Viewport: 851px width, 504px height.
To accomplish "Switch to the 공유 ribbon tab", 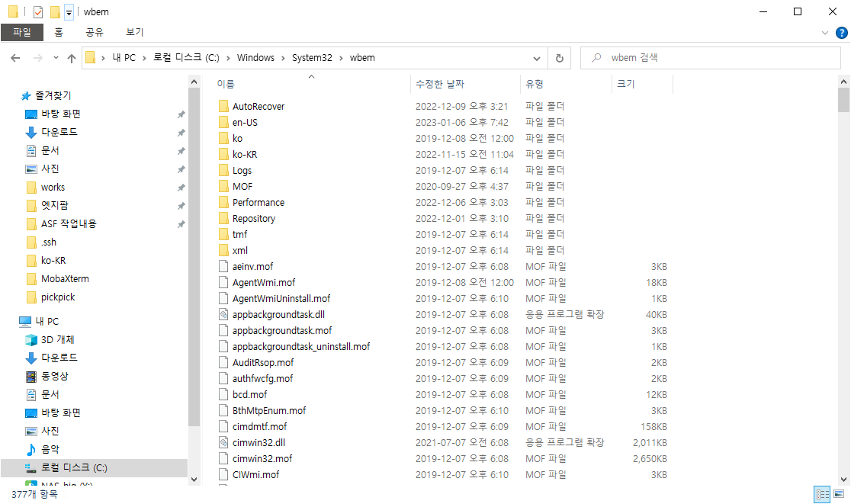I will pos(95,32).
